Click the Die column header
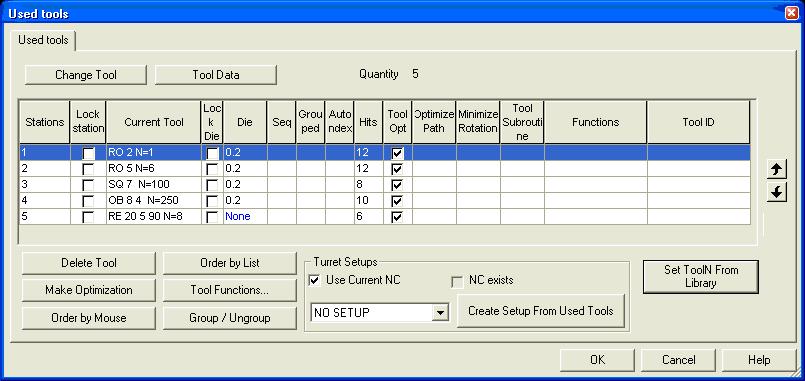Screen dimensions: 805x381 click(x=245, y=122)
